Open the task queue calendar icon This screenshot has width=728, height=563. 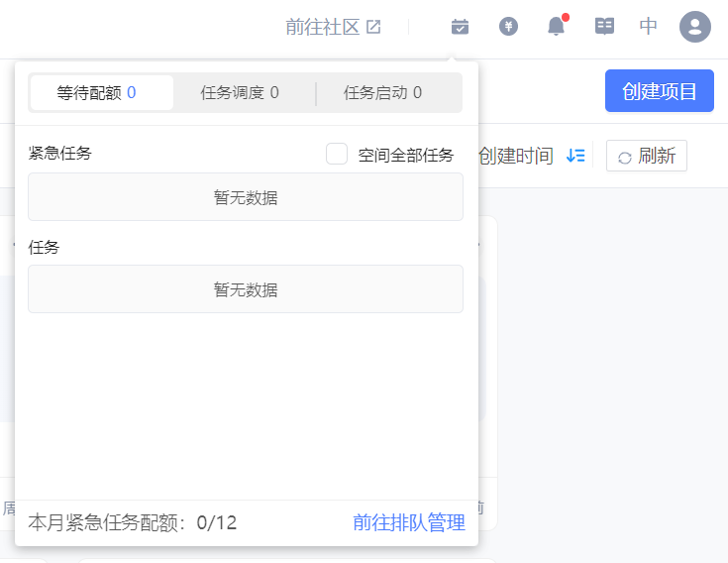(460, 27)
